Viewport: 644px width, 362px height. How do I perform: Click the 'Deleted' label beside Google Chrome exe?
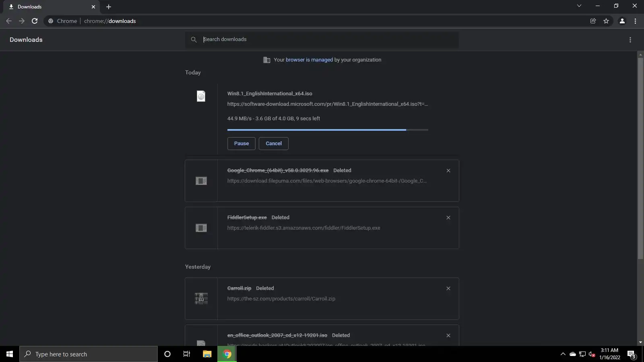[x=342, y=171]
